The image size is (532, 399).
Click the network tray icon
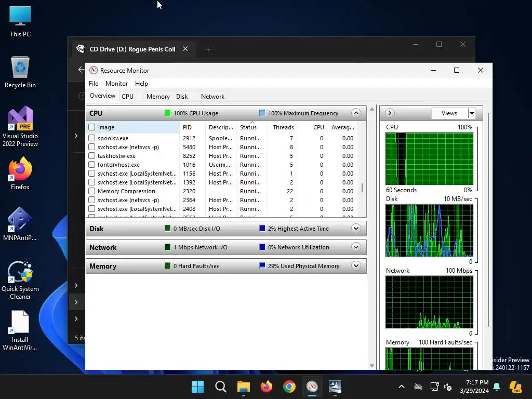click(435, 387)
